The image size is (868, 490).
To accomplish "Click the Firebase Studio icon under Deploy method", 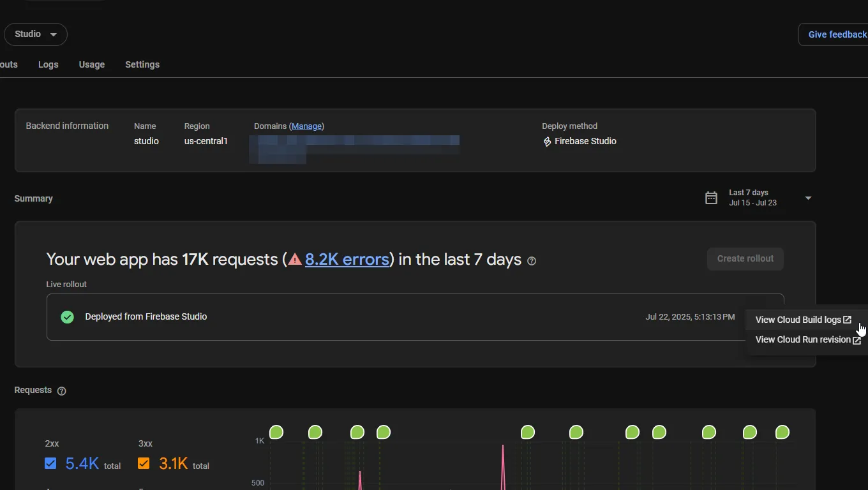I will [547, 141].
